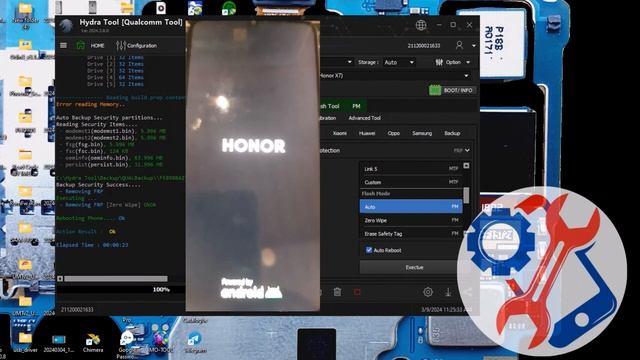Open the Option dropdown arrow
This screenshot has height=360, width=640.
pyautogui.click(x=468, y=62)
